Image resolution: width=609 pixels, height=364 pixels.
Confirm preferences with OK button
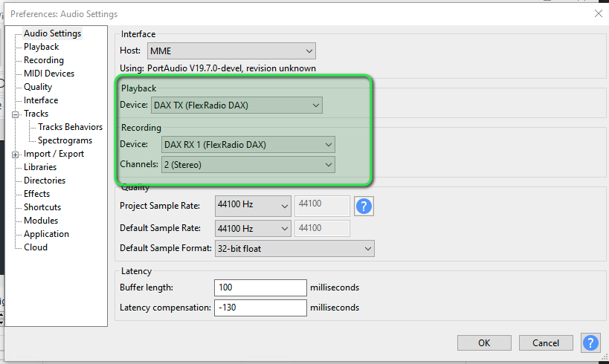(484, 343)
